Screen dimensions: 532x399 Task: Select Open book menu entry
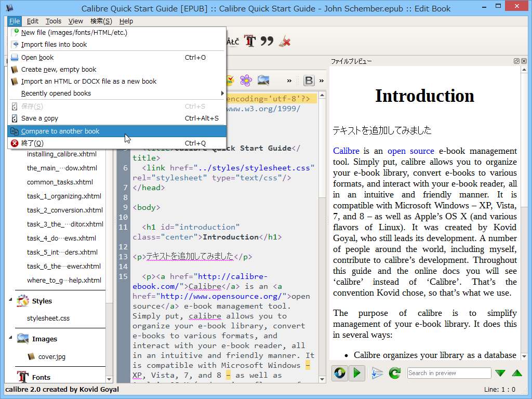point(117,57)
